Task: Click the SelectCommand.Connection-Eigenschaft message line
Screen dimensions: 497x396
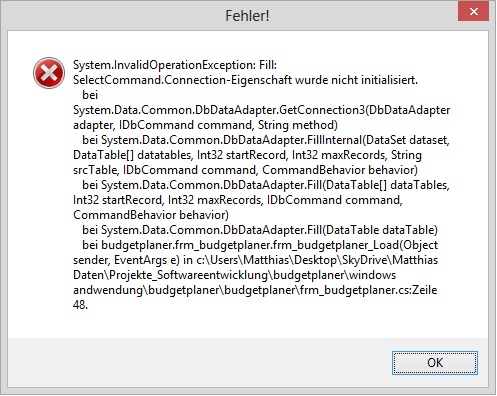Action: tap(245, 80)
